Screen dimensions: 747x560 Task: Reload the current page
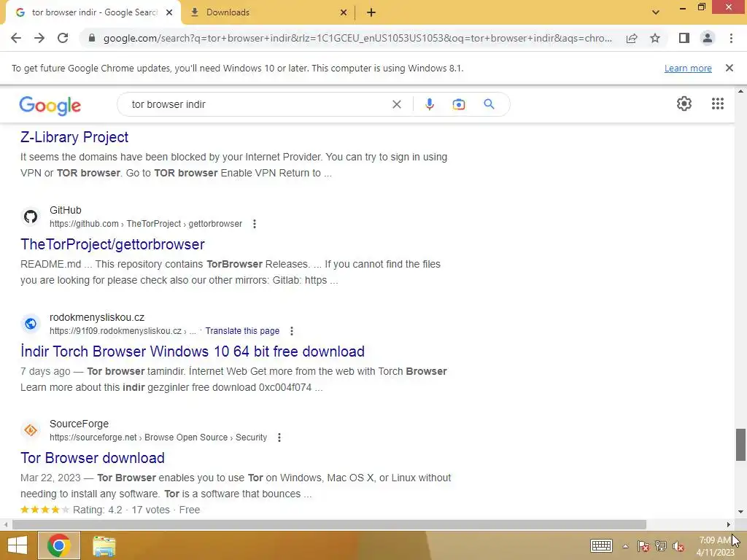63,38
